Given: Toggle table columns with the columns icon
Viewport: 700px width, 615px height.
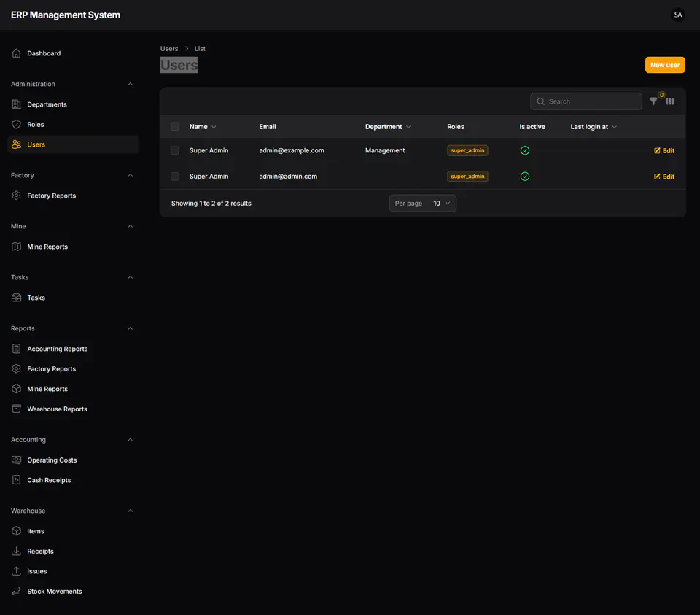Looking at the screenshot, I should [x=669, y=101].
